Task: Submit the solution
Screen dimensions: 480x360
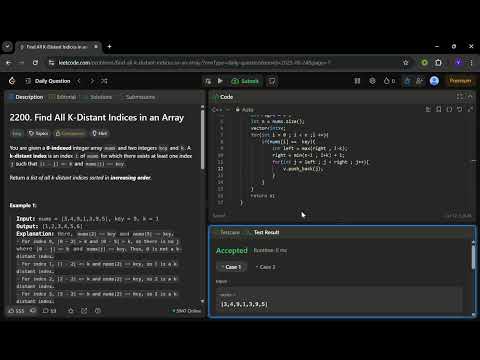Action: [245, 81]
